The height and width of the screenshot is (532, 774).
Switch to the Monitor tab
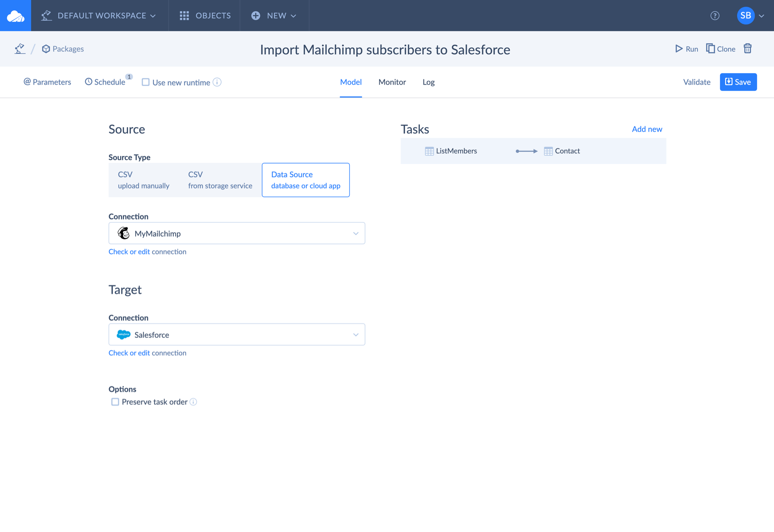point(392,82)
